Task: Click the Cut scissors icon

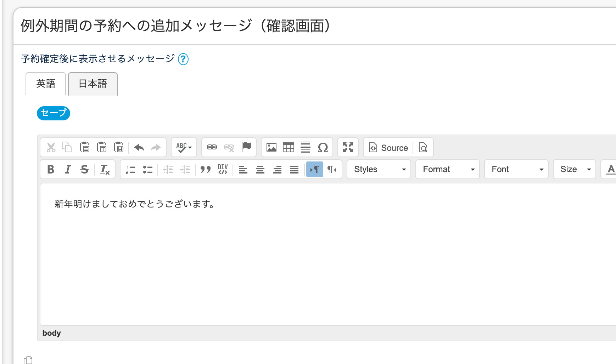Action: pyautogui.click(x=51, y=148)
